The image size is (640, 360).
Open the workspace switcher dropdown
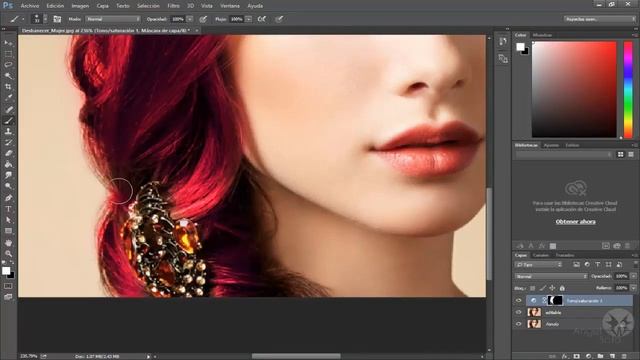600,19
